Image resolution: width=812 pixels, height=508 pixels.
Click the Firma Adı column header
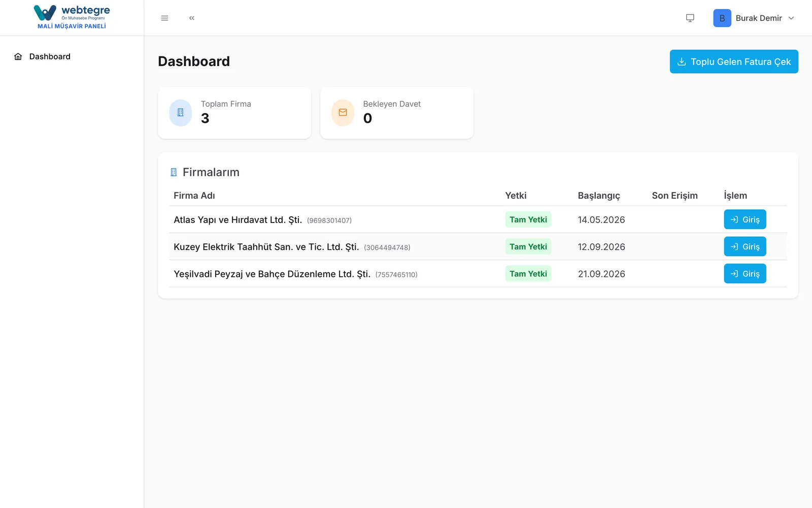194,196
